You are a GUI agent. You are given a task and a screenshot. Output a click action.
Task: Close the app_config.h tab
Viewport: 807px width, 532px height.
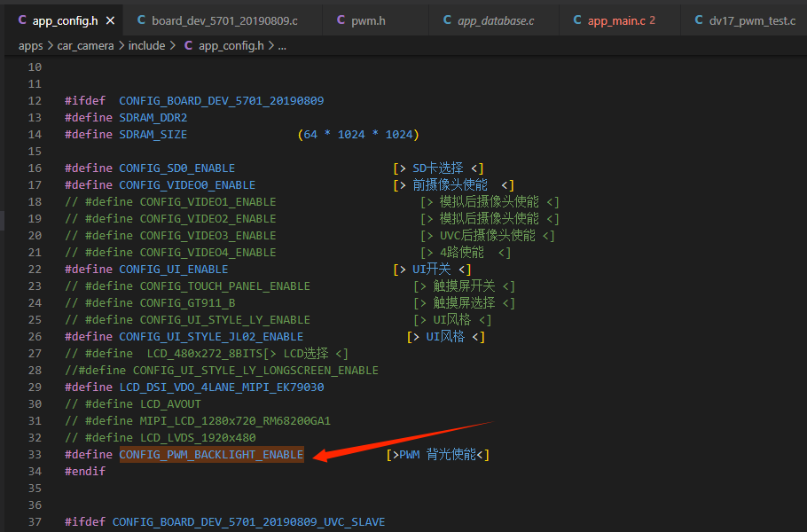110,20
